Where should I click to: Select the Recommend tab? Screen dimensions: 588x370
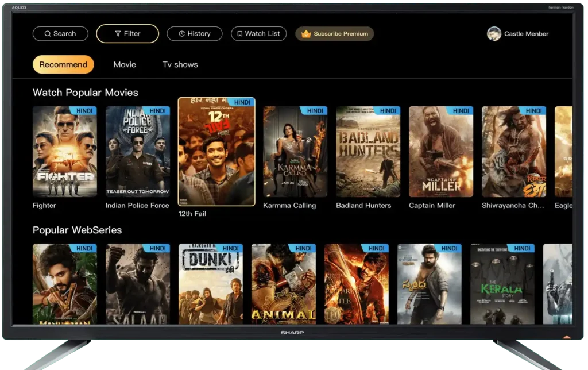[63, 64]
